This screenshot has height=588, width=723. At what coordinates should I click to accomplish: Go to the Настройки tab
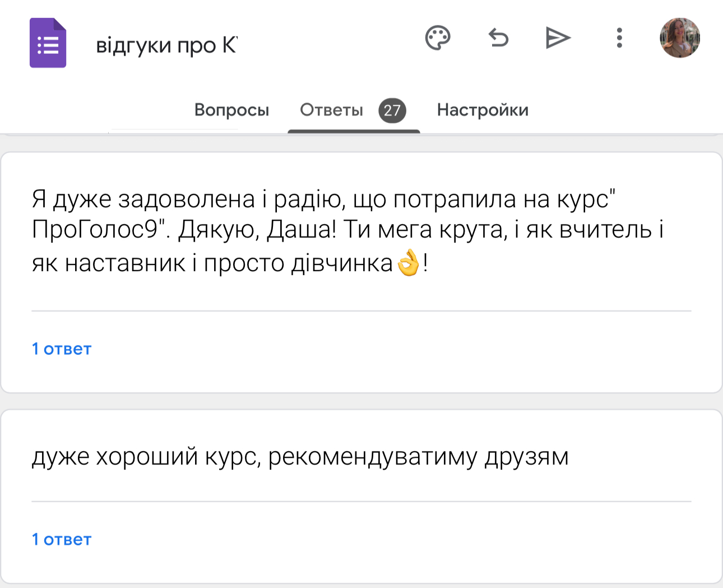(x=483, y=110)
